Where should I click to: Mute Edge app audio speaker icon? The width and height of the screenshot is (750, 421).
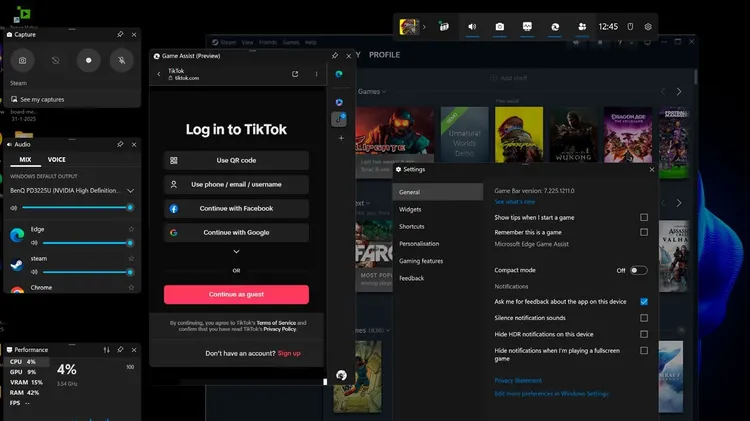[34, 243]
